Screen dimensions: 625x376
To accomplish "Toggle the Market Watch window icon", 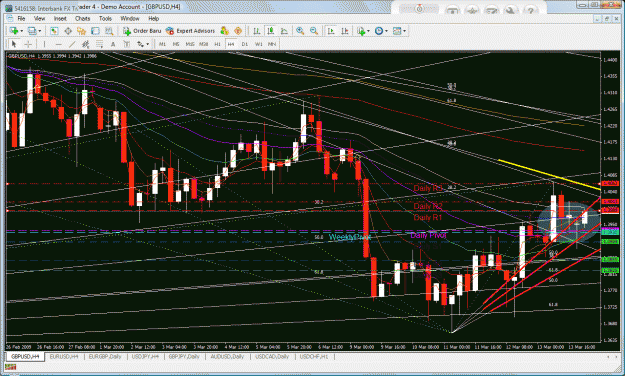I will pos(54,31).
